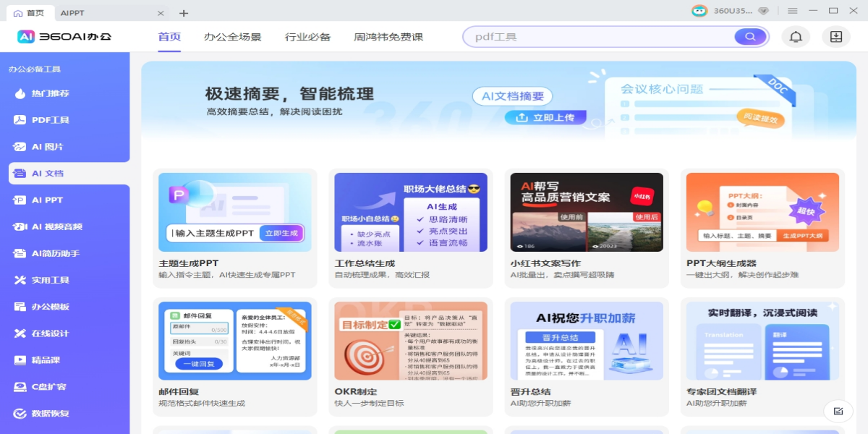868x434 pixels.
Task: Click the notification bell icon
Action: pyautogui.click(x=796, y=37)
